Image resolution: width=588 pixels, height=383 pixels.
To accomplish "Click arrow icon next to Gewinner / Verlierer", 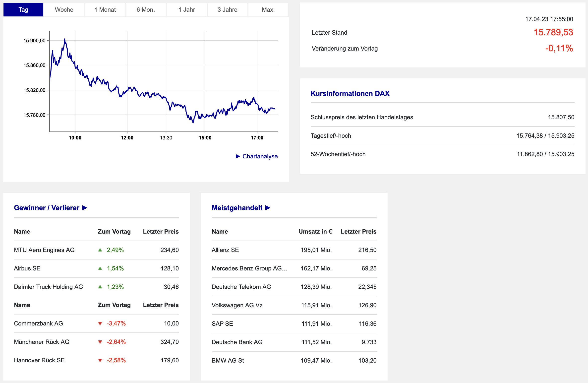I will 85,208.
